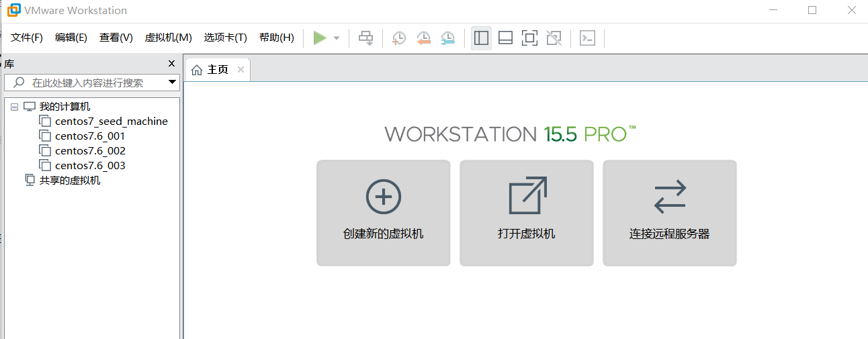Collapse the 我的计算机 tree node

click(x=14, y=107)
